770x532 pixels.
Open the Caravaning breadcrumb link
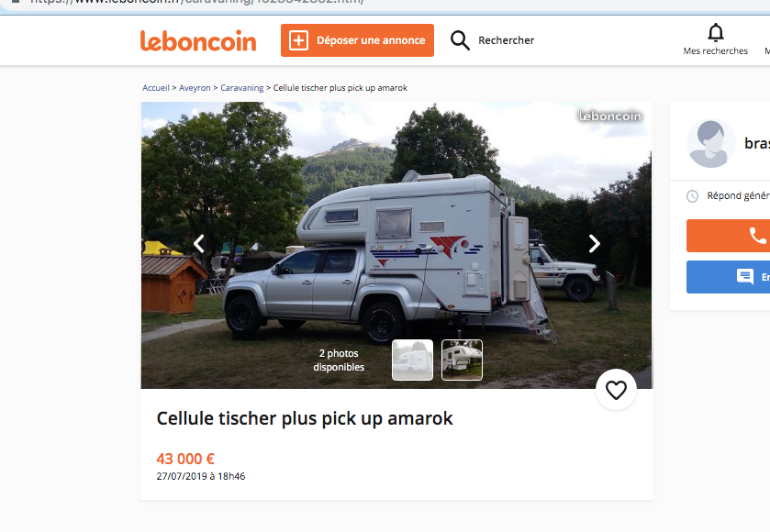(242, 88)
